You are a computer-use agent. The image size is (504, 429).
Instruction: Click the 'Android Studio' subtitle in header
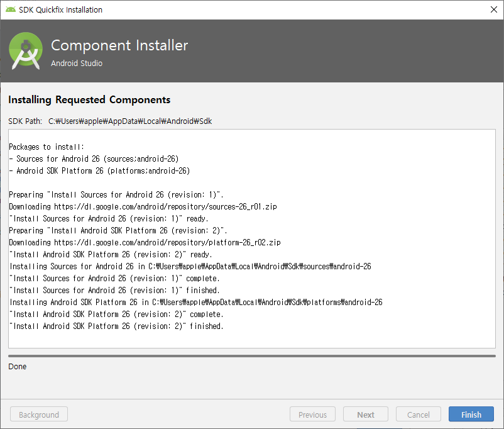point(77,63)
